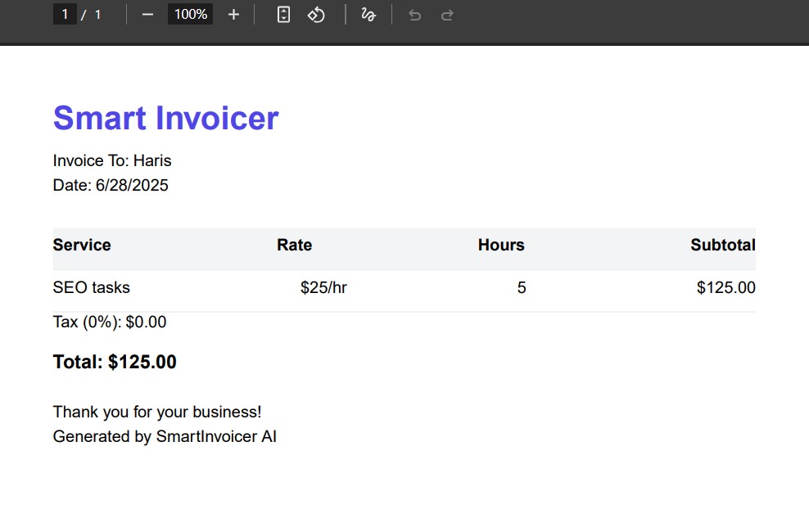Screen dimensions: 809x532
Task: Click the zoom out minus button
Action: [147, 15]
